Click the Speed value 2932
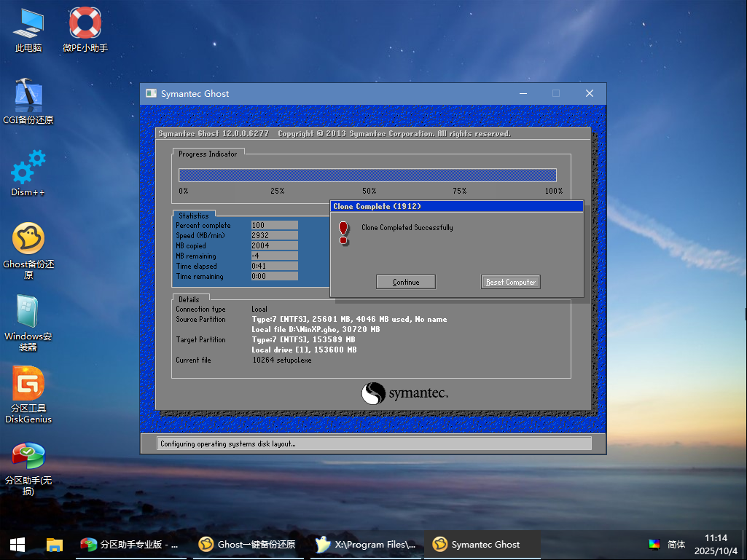 275,235
